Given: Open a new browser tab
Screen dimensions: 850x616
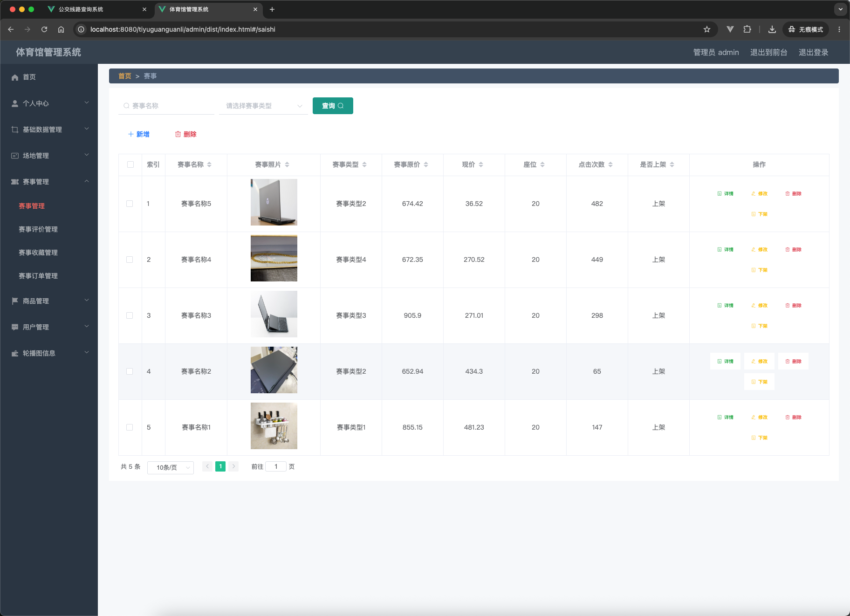Looking at the screenshot, I should coord(272,9).
